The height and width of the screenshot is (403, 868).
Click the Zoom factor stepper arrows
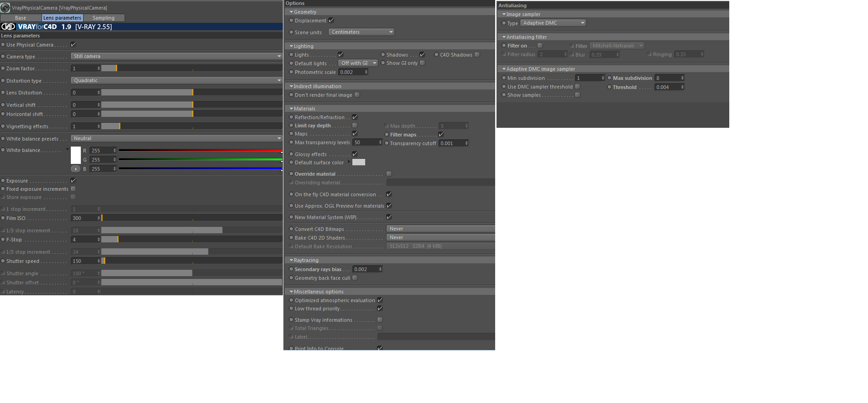pyautogui.click(x=99, y=68)
